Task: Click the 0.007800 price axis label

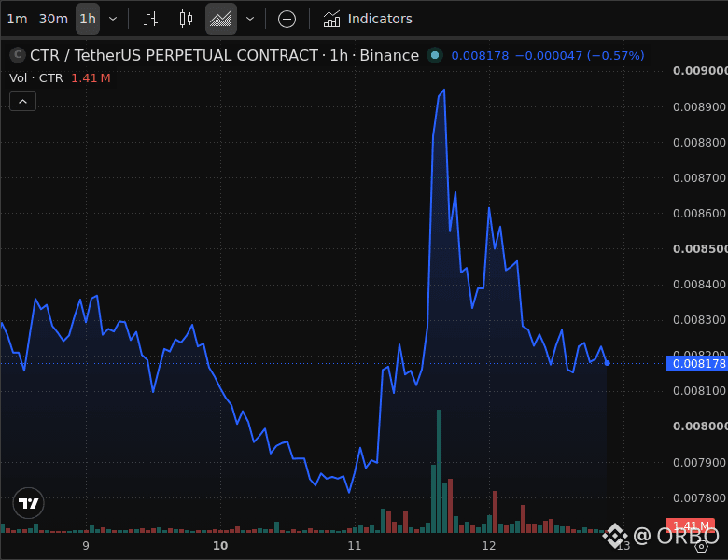Action: (699, 498)
